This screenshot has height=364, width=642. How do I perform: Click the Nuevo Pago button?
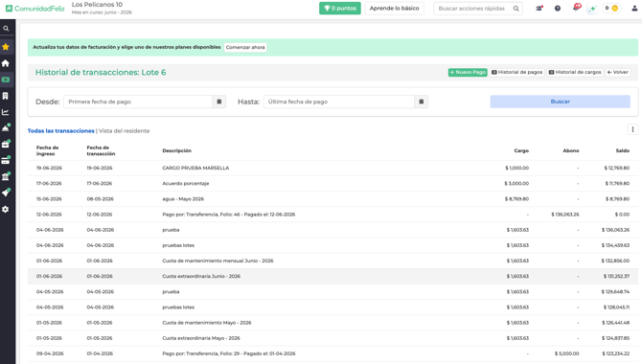tap(468, 72)
